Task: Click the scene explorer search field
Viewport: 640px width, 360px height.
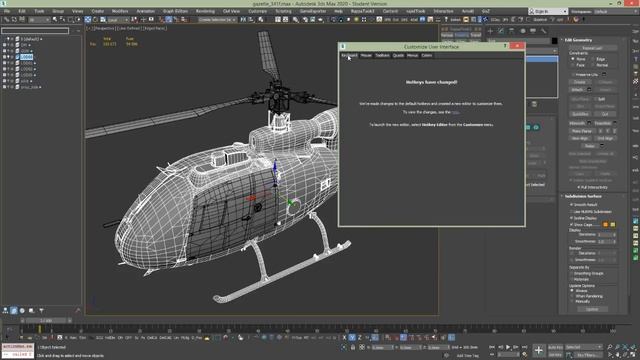Action: 35,31
